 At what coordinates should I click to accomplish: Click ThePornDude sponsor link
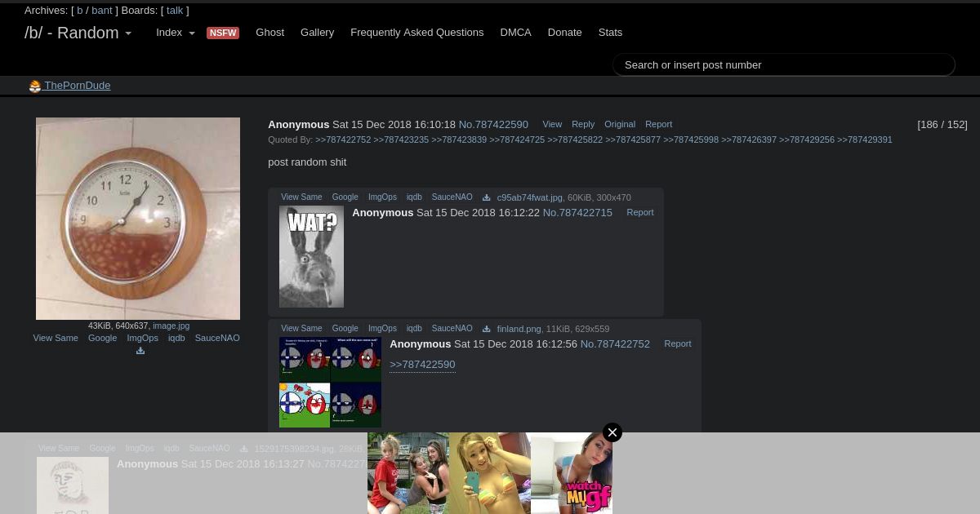click(77, 86)
